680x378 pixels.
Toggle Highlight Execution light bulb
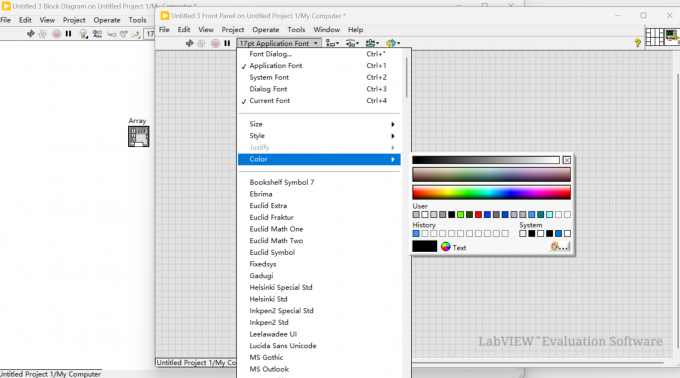pyautogui.click(x=83, y=34)
